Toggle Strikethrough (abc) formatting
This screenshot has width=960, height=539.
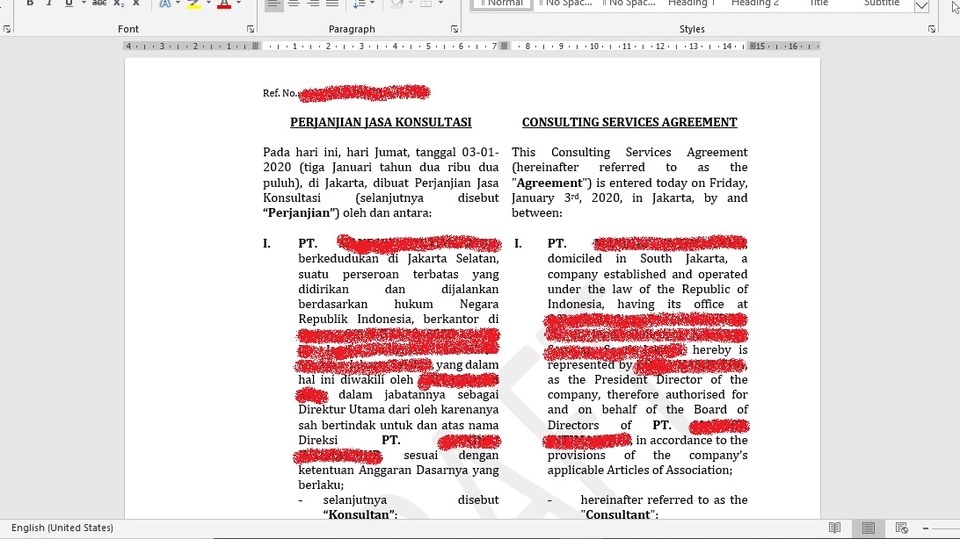coord(99,3)
